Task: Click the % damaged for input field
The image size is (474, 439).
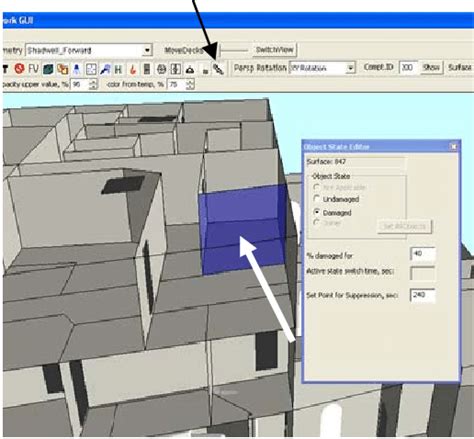Action: pos(423,254)
